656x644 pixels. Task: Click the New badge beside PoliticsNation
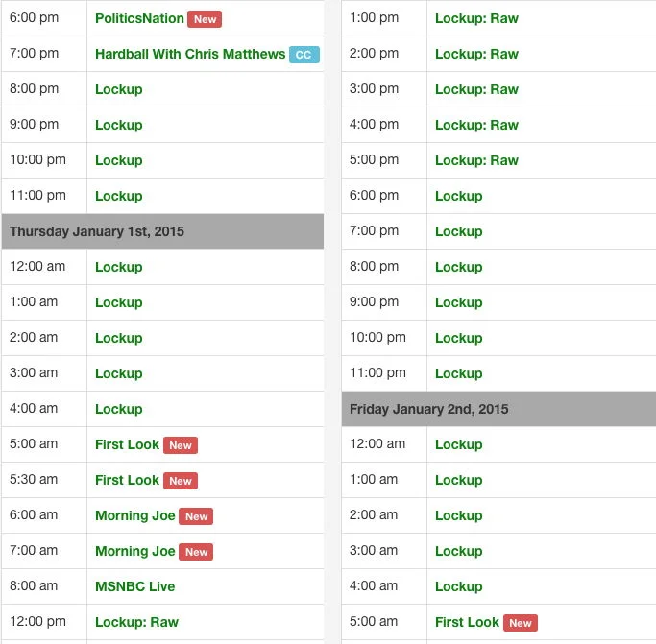click(x=205, y=19)
